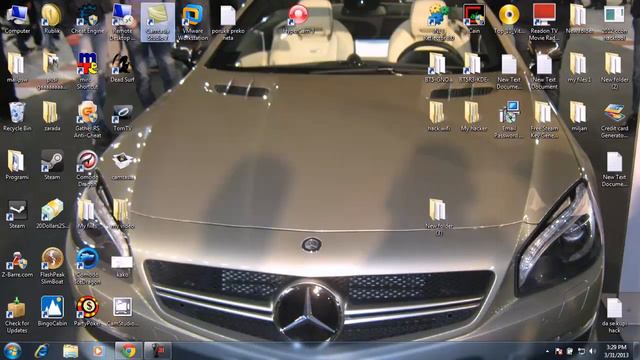This screenshot has height=360, width=640.
Task: Open the volume speaker tray icon
Action: click(592, 351)
